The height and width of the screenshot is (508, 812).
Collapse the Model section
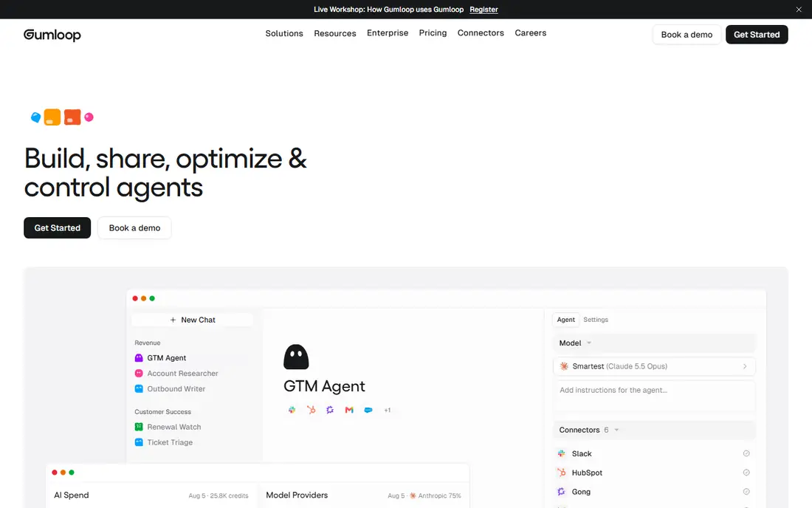coord(654,343)
